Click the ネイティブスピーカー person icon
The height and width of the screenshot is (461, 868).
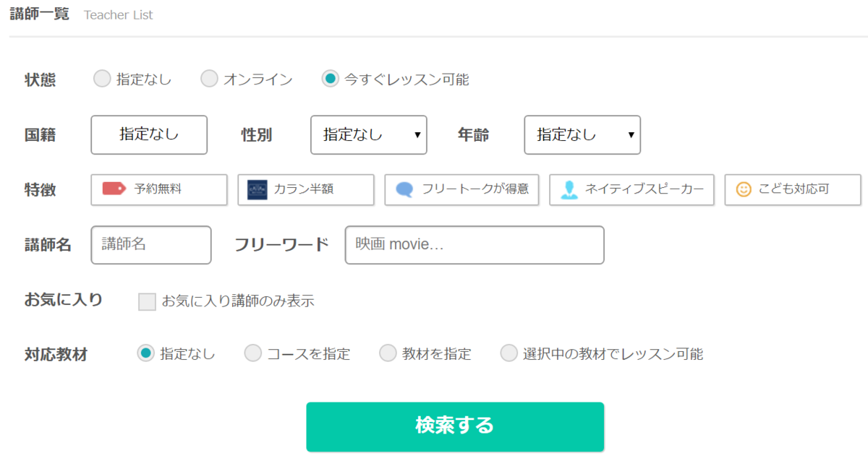coord(569,190)
